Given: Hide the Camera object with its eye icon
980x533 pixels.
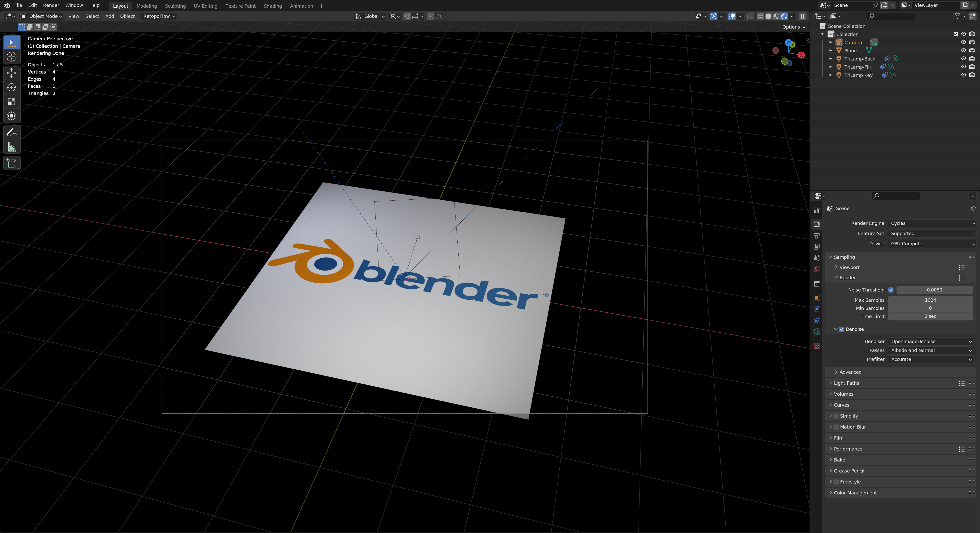Looking at the screenshot, I should coord(963,42).
